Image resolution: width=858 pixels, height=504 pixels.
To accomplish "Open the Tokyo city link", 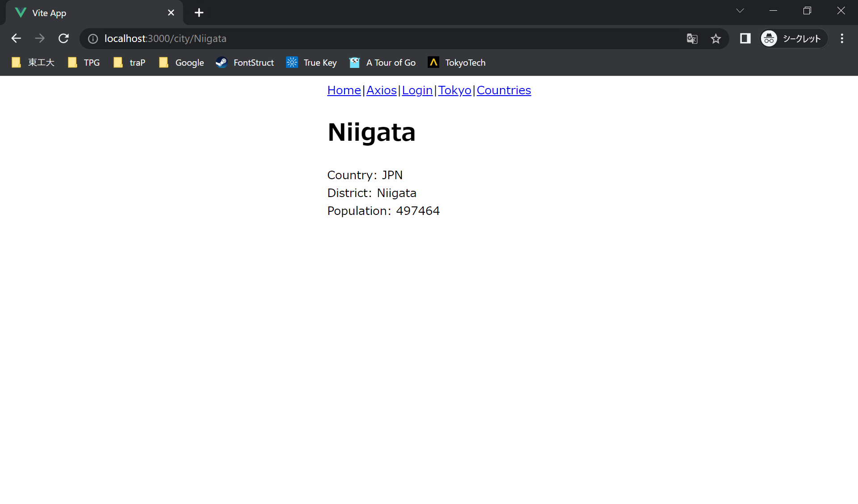I will tap(454, 90).
